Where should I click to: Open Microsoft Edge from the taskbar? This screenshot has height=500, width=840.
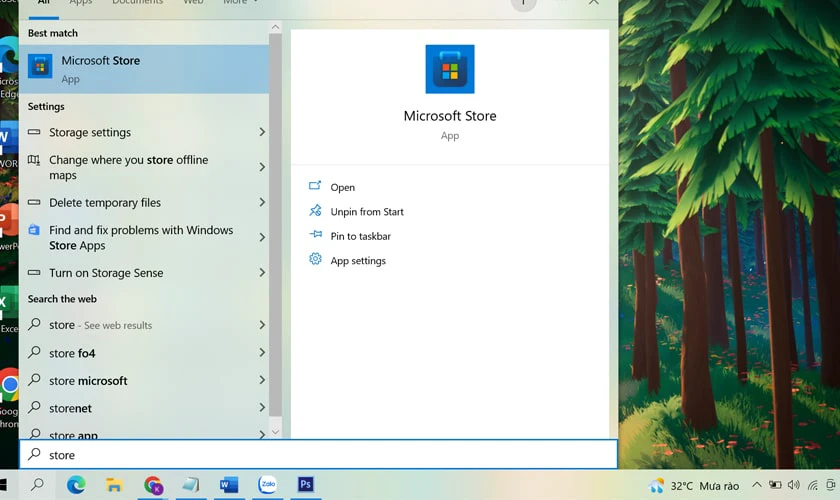pos(76,485)
